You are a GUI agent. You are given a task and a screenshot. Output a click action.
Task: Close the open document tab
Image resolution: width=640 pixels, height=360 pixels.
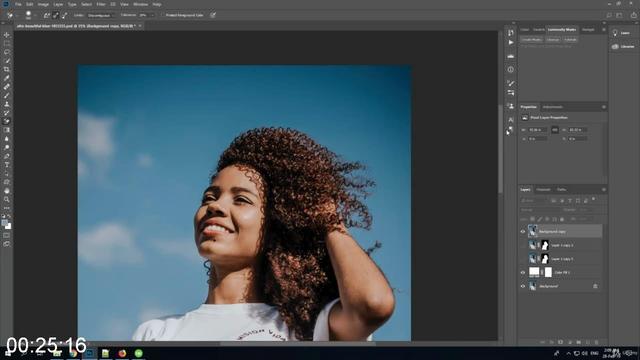140,26
